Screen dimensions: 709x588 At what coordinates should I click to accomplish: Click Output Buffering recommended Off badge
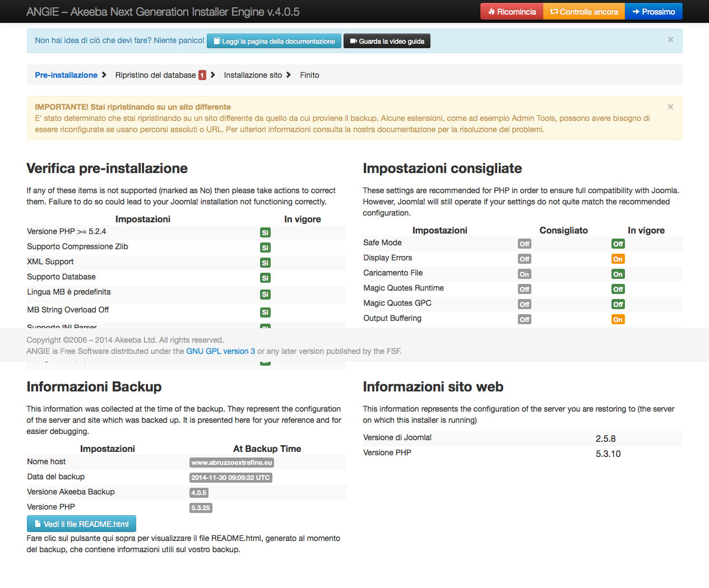click(x=525, y=319)
